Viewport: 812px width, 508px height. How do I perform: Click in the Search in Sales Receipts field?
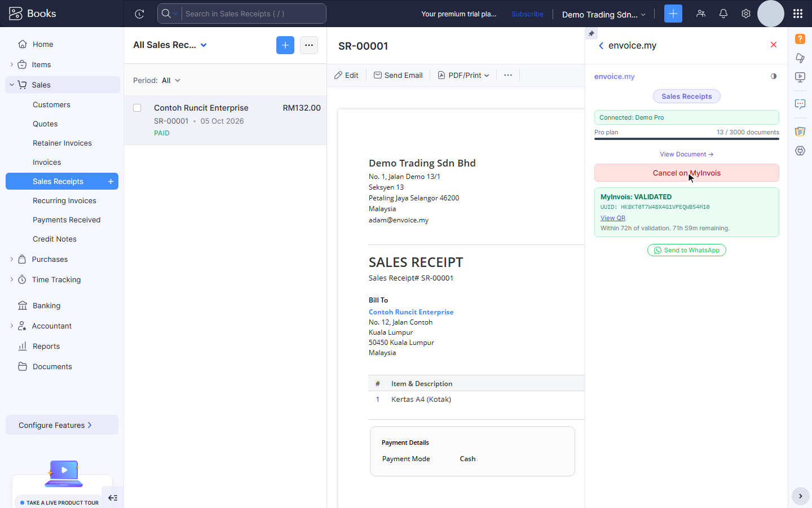coord(254,14)
